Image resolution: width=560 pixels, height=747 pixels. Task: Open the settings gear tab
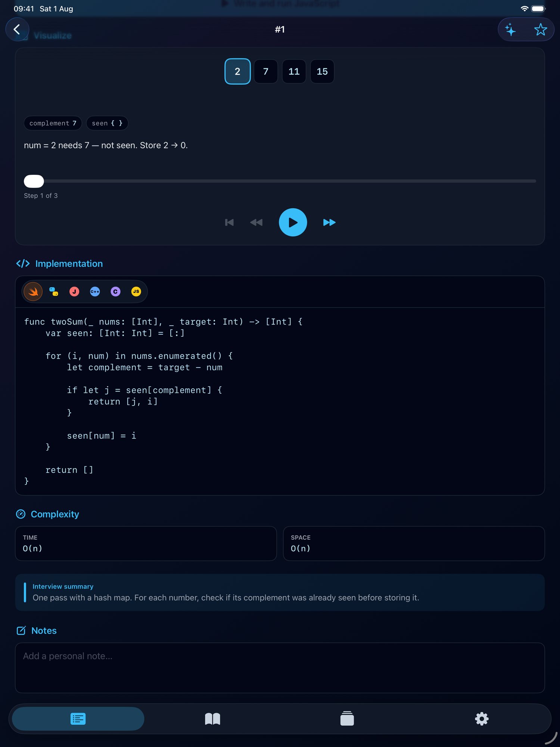click(x=482, y=719)
